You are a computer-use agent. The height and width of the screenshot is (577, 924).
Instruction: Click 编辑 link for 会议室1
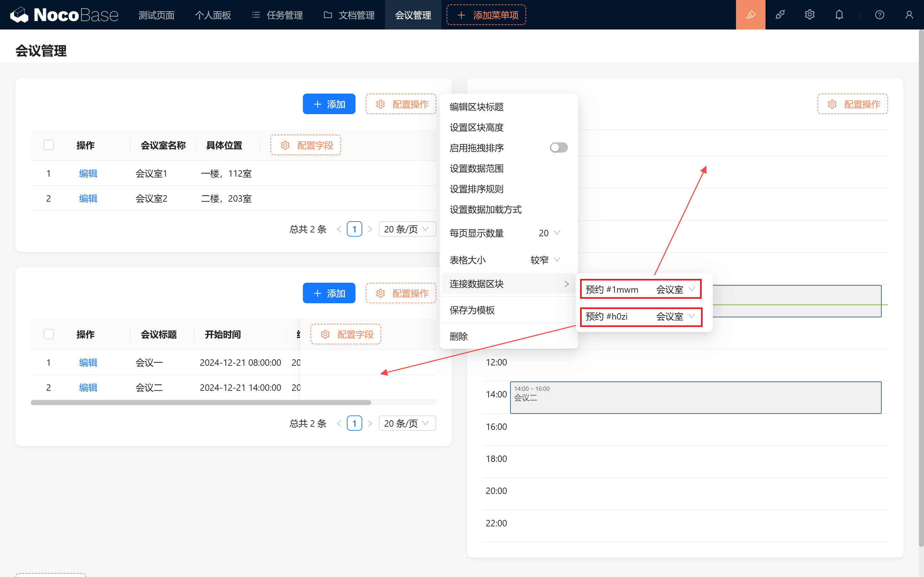click(x=88, y=174)
